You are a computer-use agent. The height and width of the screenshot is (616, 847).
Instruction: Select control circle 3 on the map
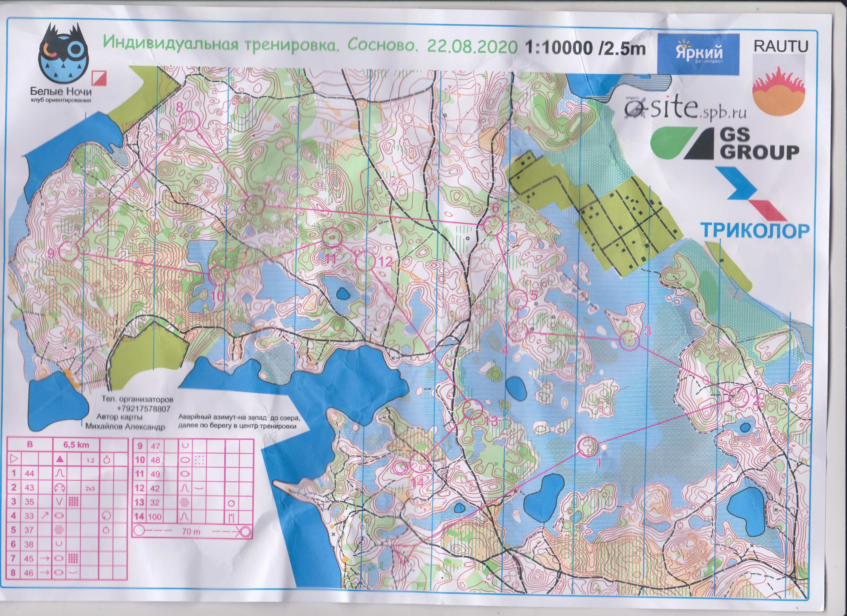click(x=630, y=341)
